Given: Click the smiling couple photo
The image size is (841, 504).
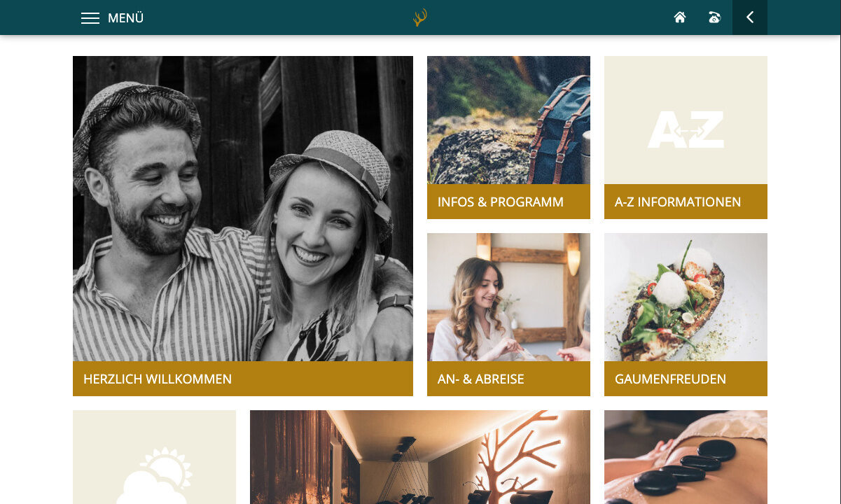Looking at the screenshot, I should [x=243, y=209].
